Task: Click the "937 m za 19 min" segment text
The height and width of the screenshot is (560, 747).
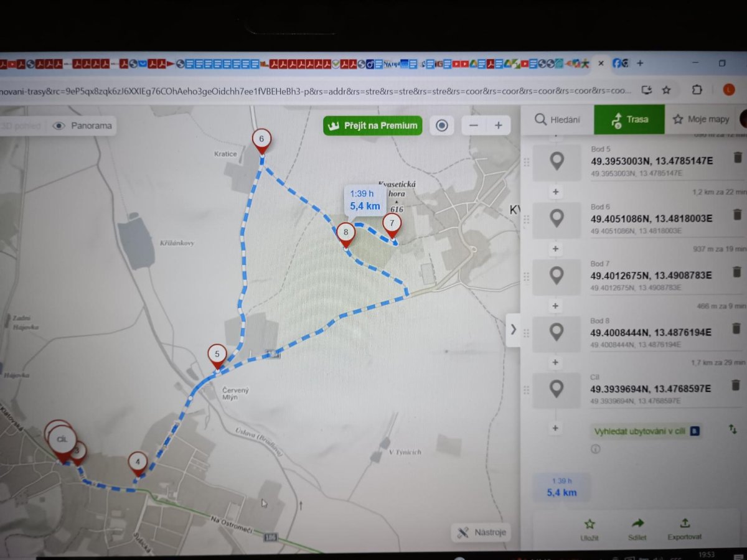Action: point(719,249)
